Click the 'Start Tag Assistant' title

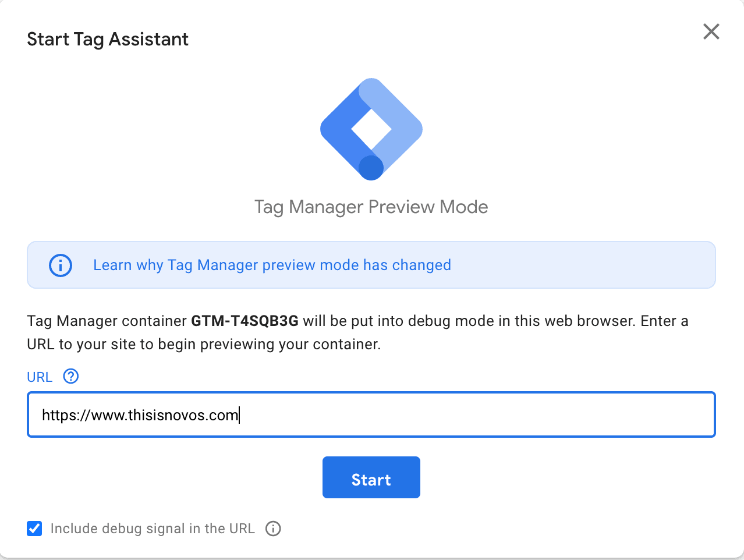tap(108, 39)
